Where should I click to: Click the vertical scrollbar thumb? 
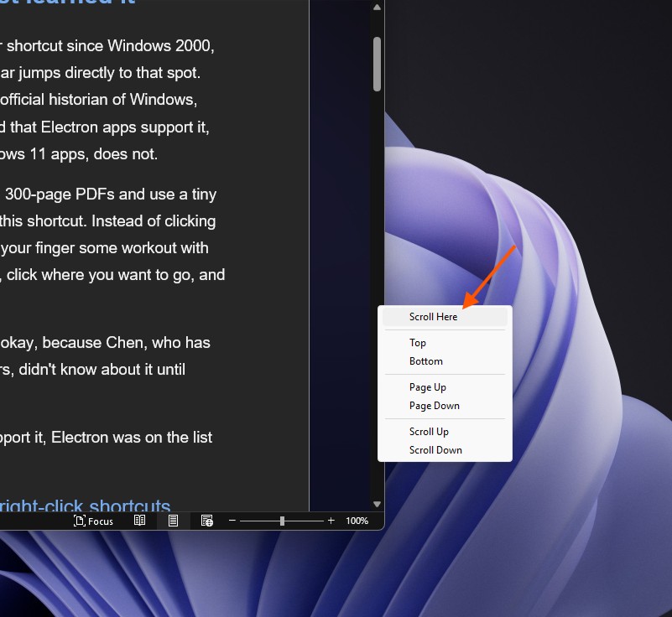pos(378,65)
